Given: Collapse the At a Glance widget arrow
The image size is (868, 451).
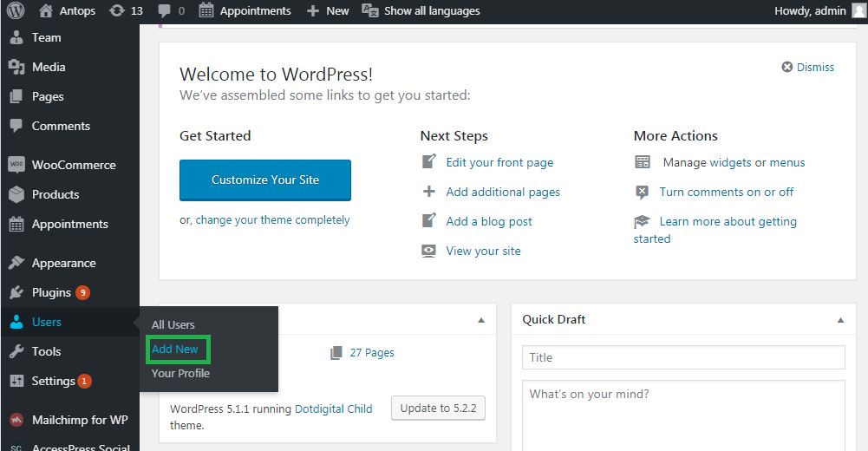Looking at the screenshot, I should pos(481,320).
